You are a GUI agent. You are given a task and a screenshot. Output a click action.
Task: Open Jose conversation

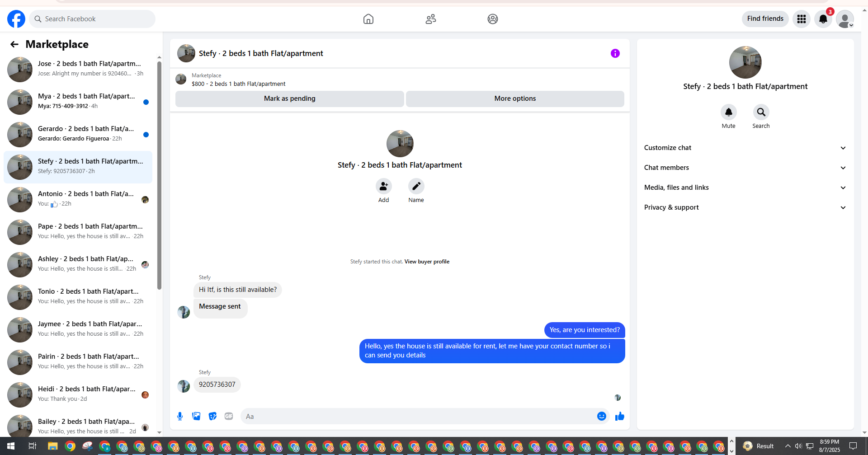[x=78, y=69]
